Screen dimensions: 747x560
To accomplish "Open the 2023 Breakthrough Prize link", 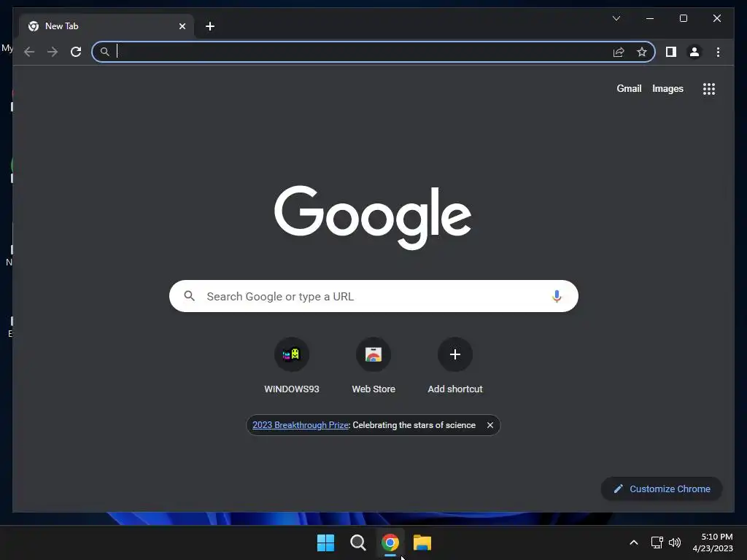I will [301, 425].
